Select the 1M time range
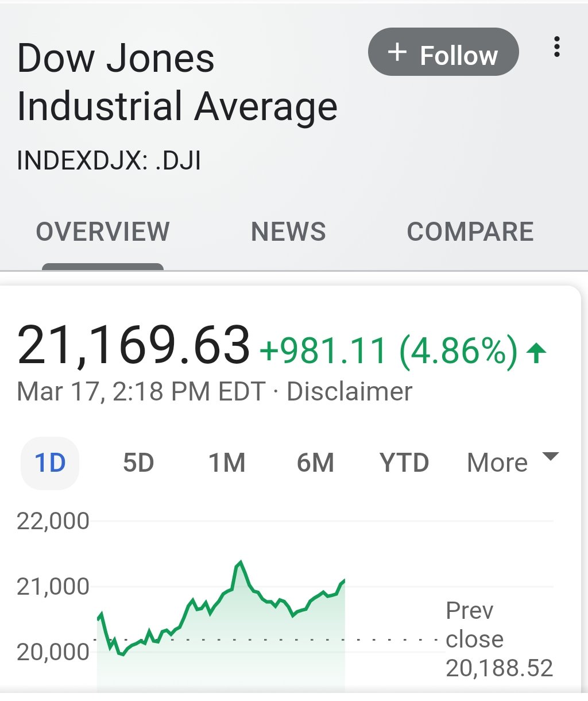588x701 pixels. click(227, 463)
